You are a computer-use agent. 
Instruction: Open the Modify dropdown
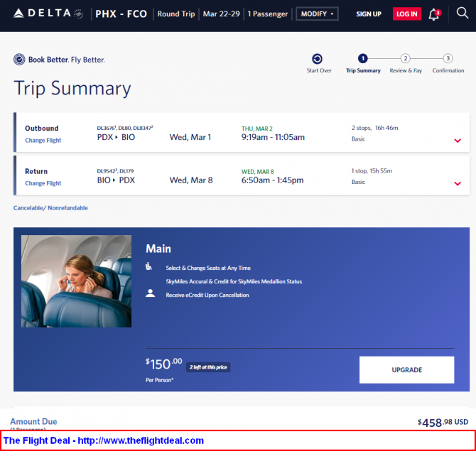[317, 14]
